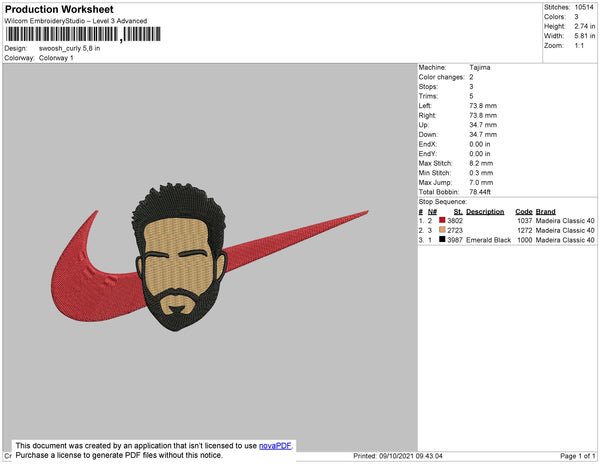Image resolution: width=600 pixels, height=464 pixels.
Task: Click the red 3802 thread swatch
Action: tap(442, 220)
